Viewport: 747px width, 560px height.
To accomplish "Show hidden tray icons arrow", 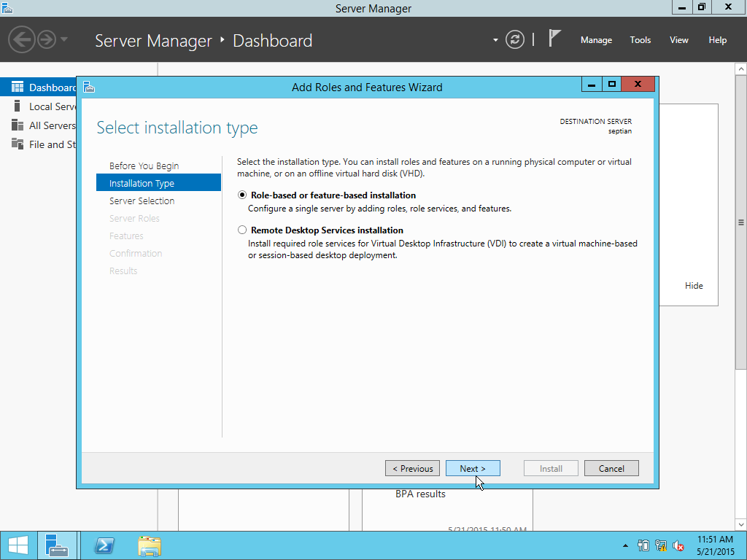I will click(625, 545).
